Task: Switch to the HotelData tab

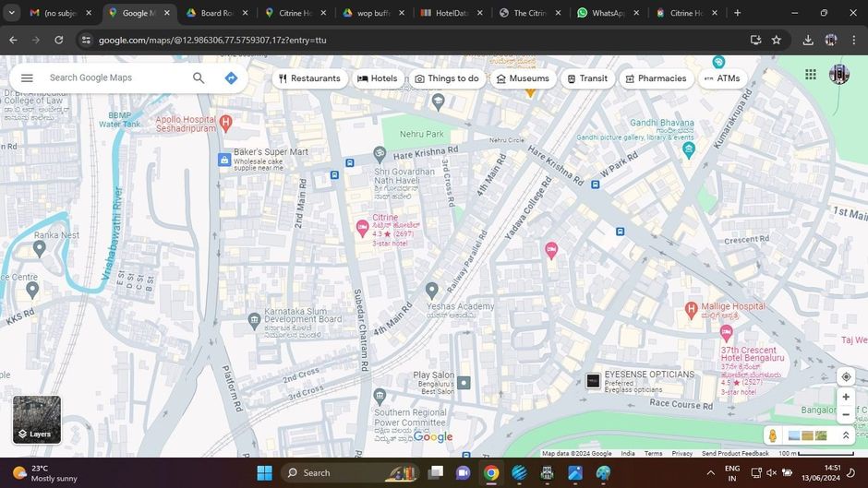Action: coord(452,13)
